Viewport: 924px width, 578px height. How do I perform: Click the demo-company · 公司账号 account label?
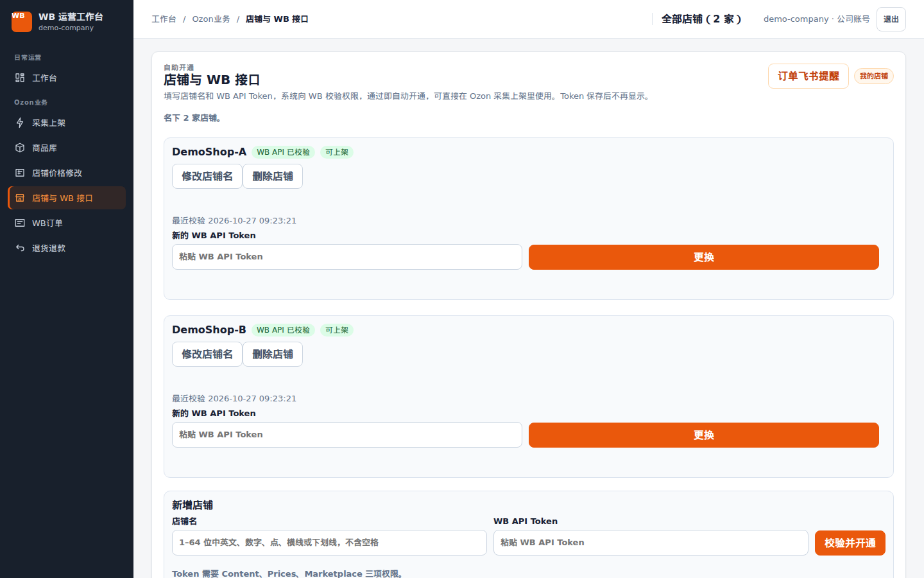coord(817,19)
